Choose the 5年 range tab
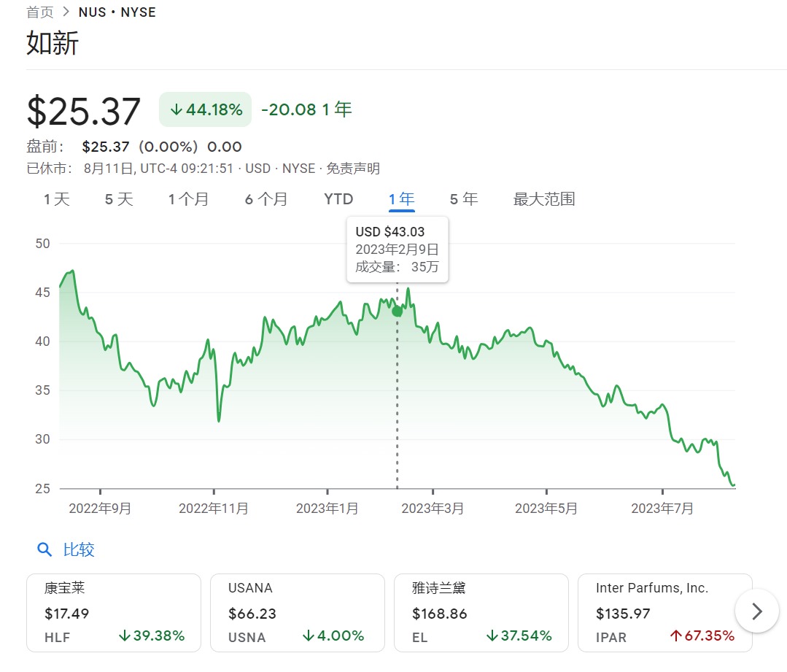The image size is (787, 672). pyautogui.click(x=464, y=199)
